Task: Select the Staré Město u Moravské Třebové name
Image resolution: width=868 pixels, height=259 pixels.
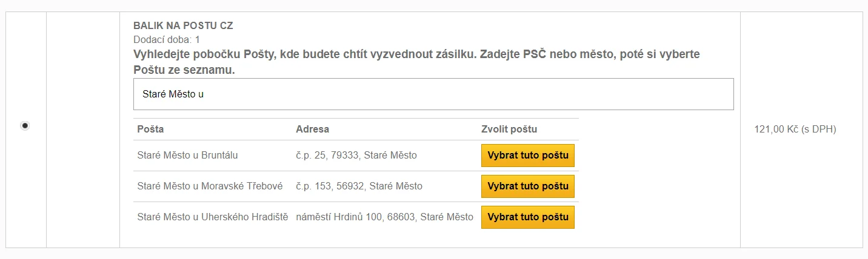Action: (210, 186)
